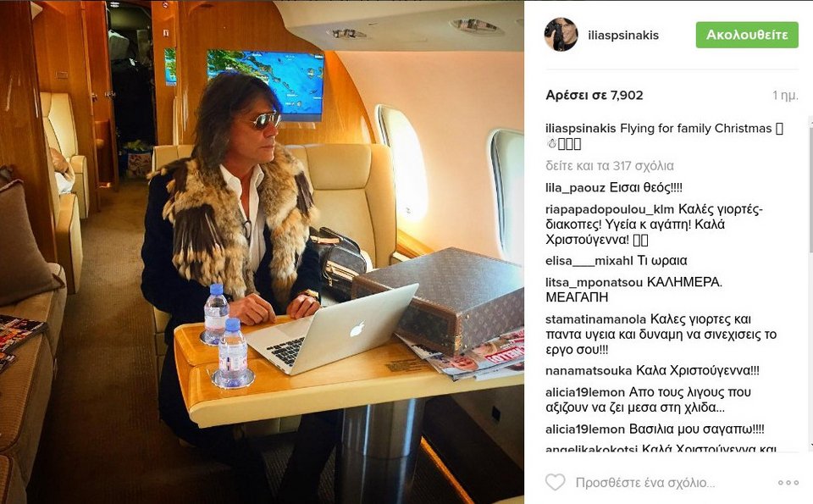The height and width of the screenshot is (504, 813).
Task: Open litsa_mponatsou commenter profile
Action: (595, 283)
